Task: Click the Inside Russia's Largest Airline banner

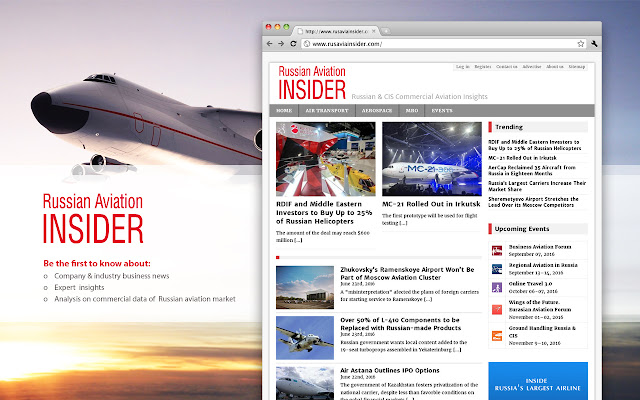Action: [538, 381]
